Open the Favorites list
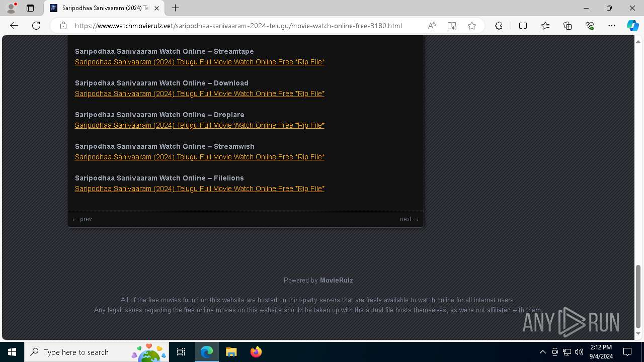Screen dimensions: 644x362 coord(545,26)
